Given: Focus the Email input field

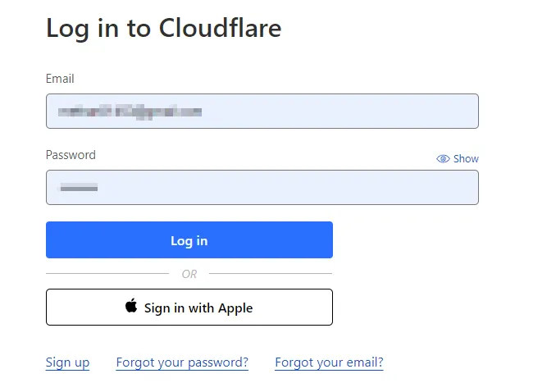Looking at the screenshot, I should pyautogui.click(x=262, y=111).
